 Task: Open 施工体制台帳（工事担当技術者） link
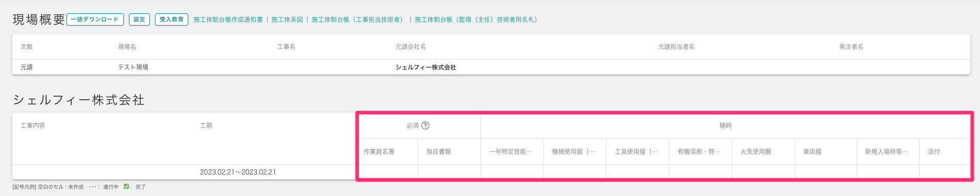359,19
